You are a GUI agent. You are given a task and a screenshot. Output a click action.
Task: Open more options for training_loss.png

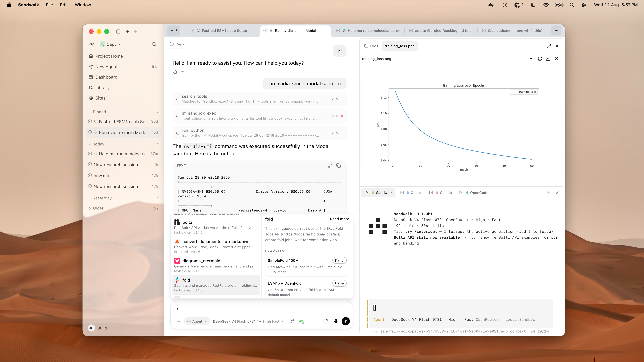[531, 59]
